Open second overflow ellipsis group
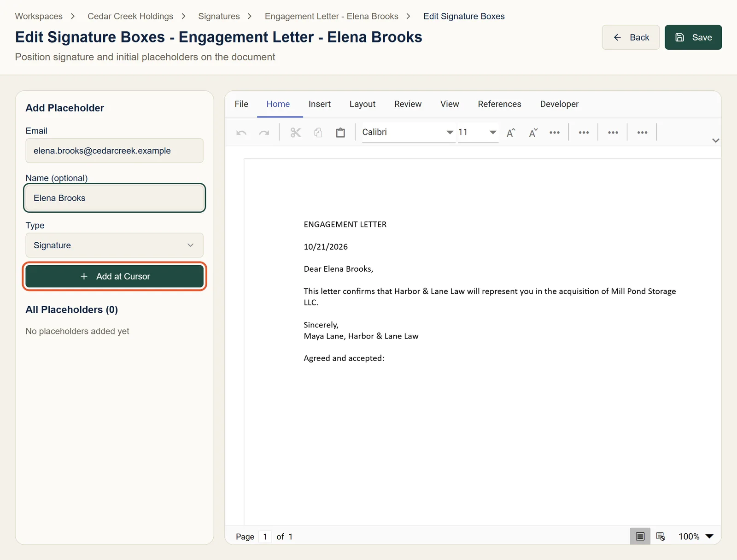Viewport: 737px width, 560px height. pyautogui.click(x=584, y=133)
